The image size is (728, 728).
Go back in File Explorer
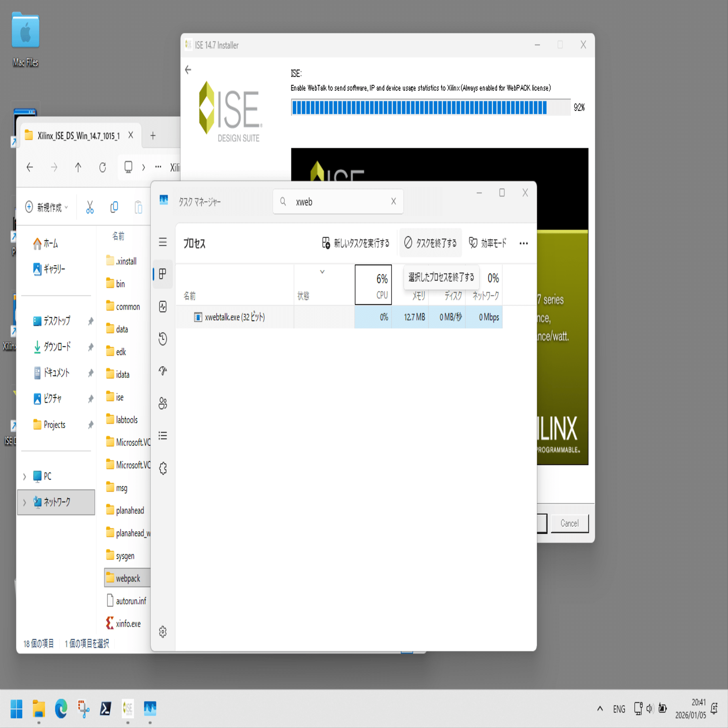pyautogui.click(x=30, y=167)
